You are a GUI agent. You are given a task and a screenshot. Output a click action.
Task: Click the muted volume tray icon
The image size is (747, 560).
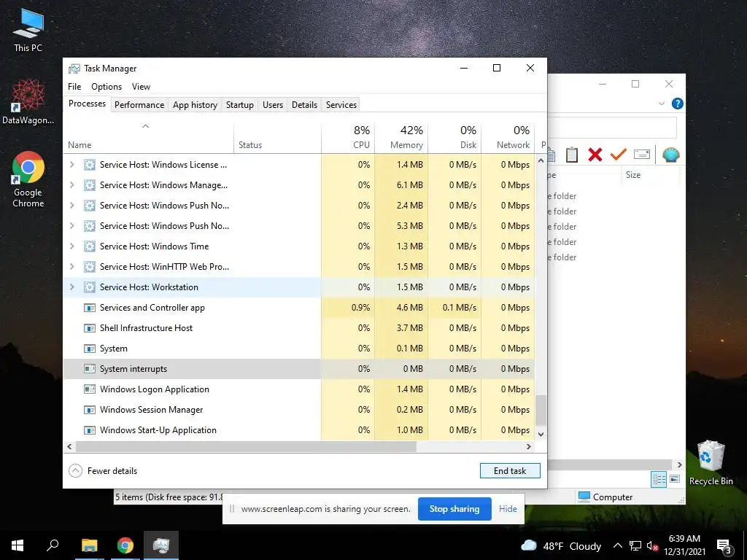pos(652,546)
